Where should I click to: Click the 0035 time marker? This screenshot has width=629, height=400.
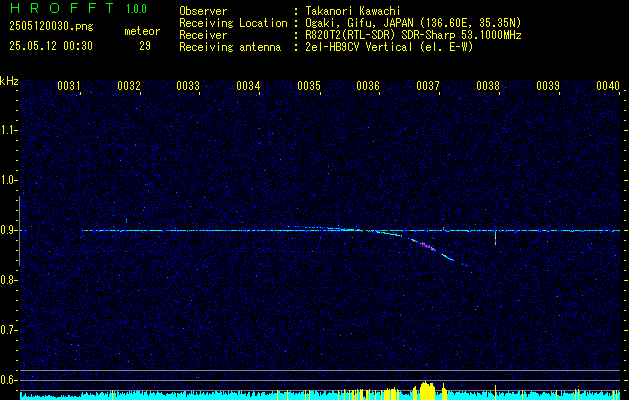tap(309, 85)
